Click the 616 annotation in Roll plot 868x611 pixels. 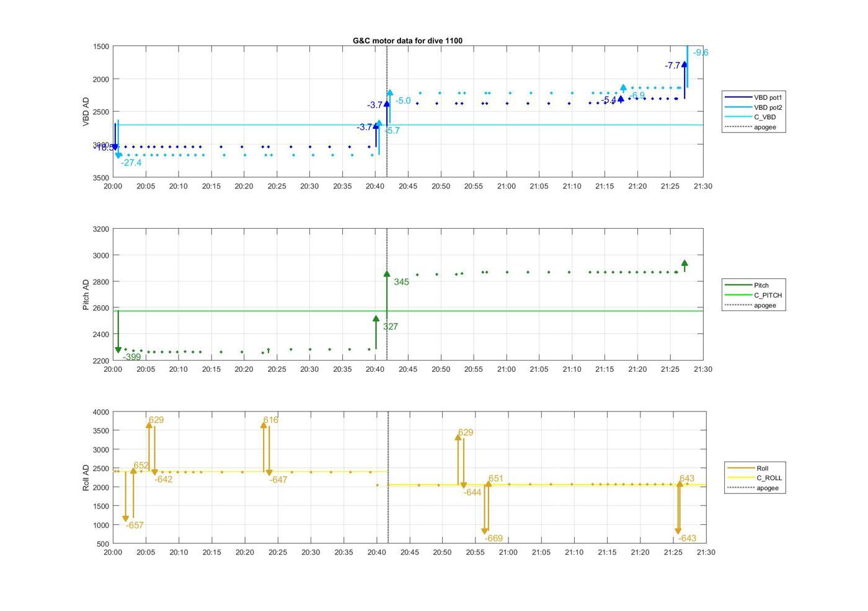(x=271, y=420)
